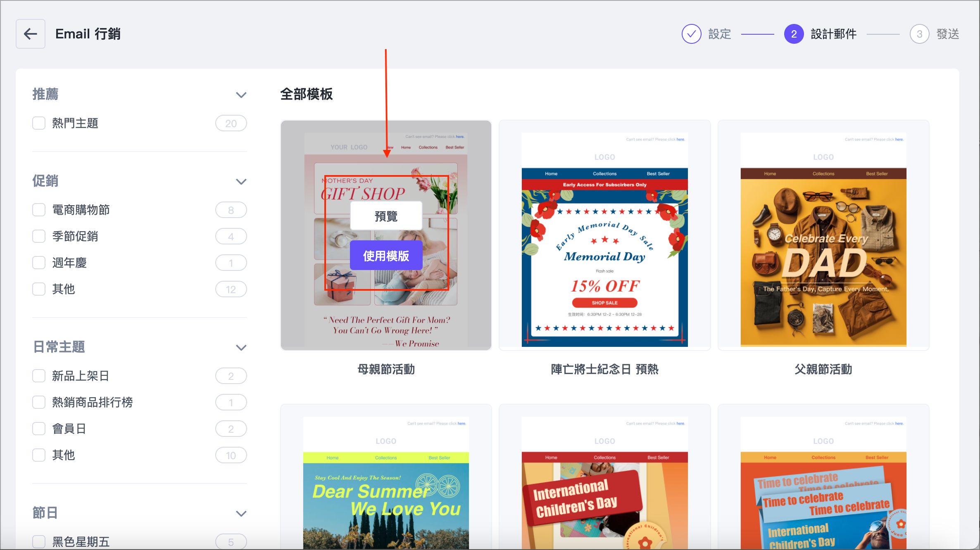
Task: Click the 電商購物節 count badge 8
Action: pos(231,210)
